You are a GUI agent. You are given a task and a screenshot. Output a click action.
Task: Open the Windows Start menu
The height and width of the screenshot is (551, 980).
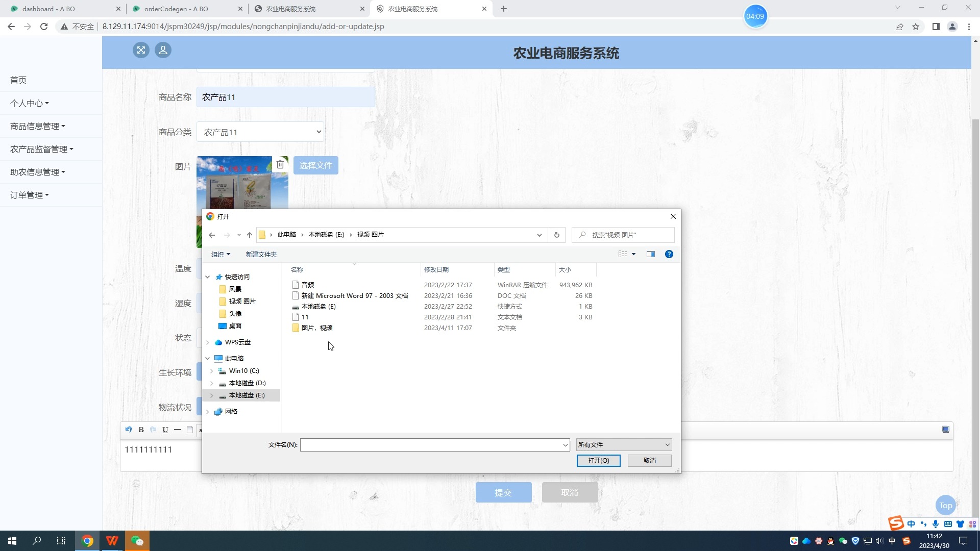pyautogui.click(x=12, y=541)
